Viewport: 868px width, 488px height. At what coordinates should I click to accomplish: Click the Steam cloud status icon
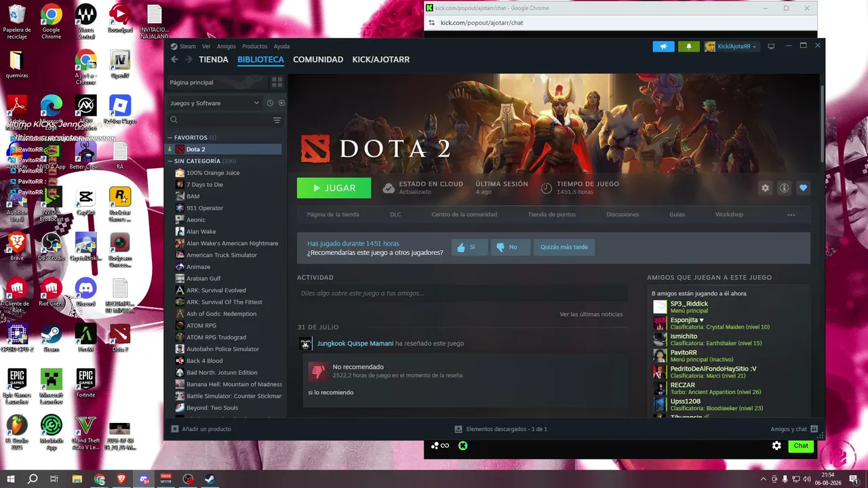pos(389,188)
